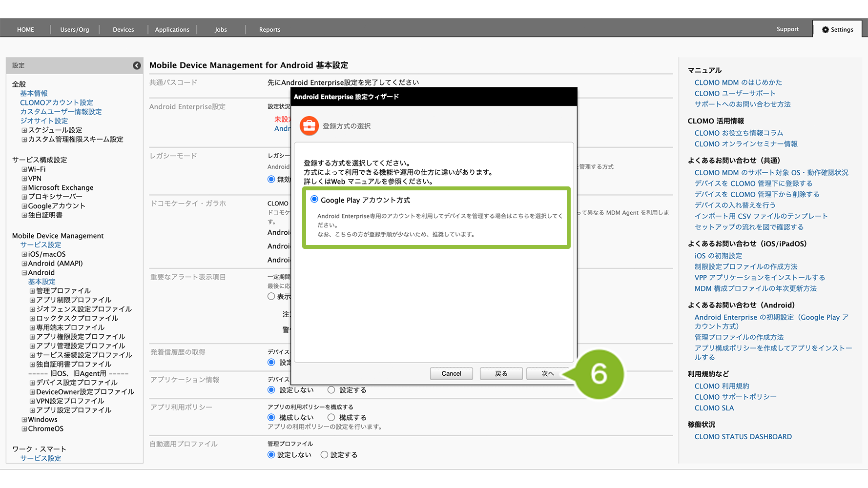This screenshot has height=488, width=868.
Task: Collapse the Android tree node
Action: click(x=24, y=273)
